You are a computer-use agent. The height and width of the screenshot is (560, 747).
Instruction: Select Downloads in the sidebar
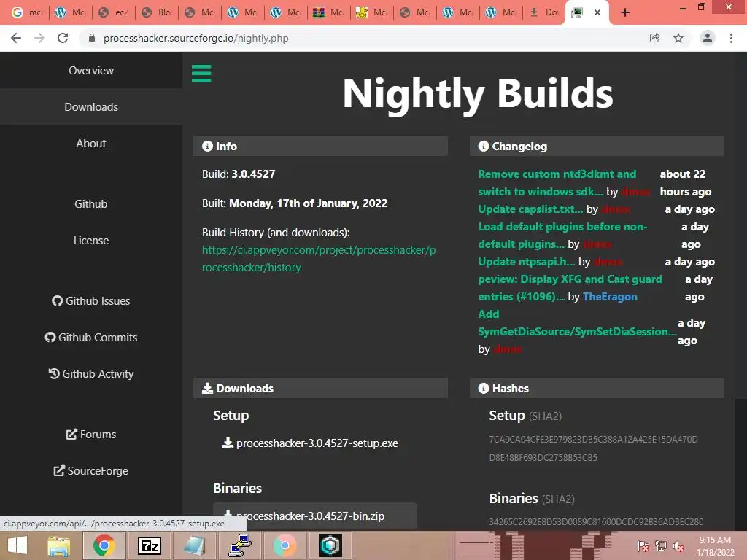click(x=91, y=106)
